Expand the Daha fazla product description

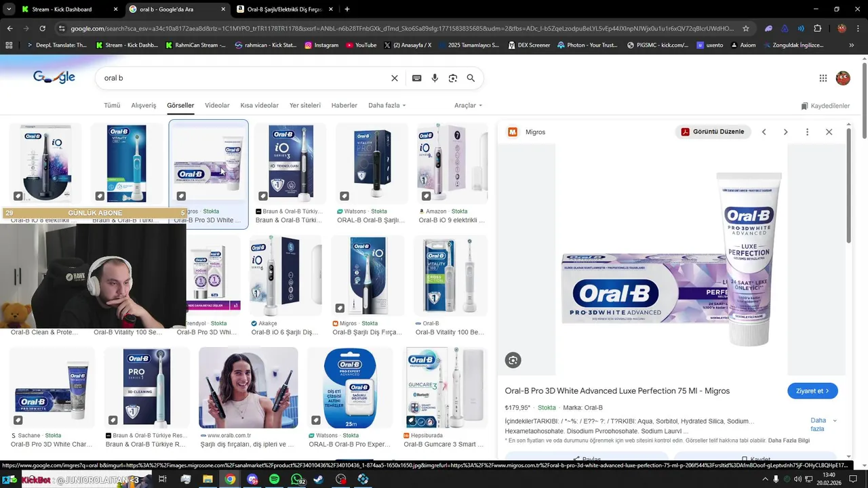click(823, 424)
